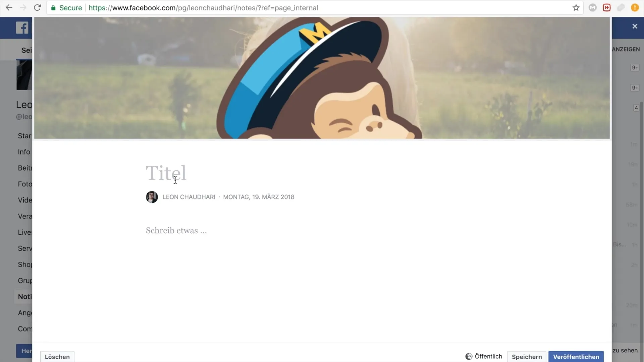Close the note editor with X
Screen dimensions: 644x362
click(635, 26)
